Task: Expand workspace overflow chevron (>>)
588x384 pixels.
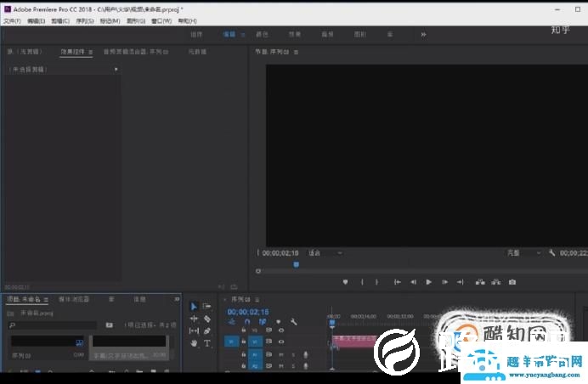Action: tap(423, 34)
